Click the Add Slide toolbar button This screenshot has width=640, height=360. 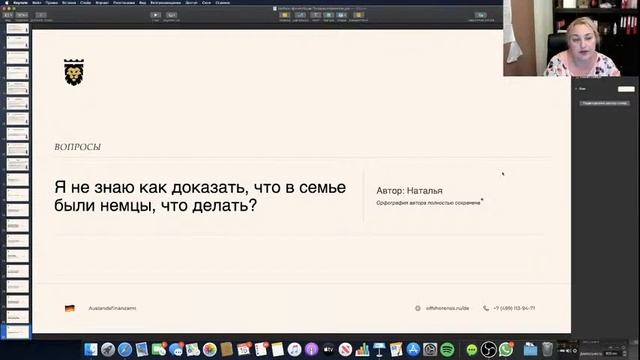[41, 15]
